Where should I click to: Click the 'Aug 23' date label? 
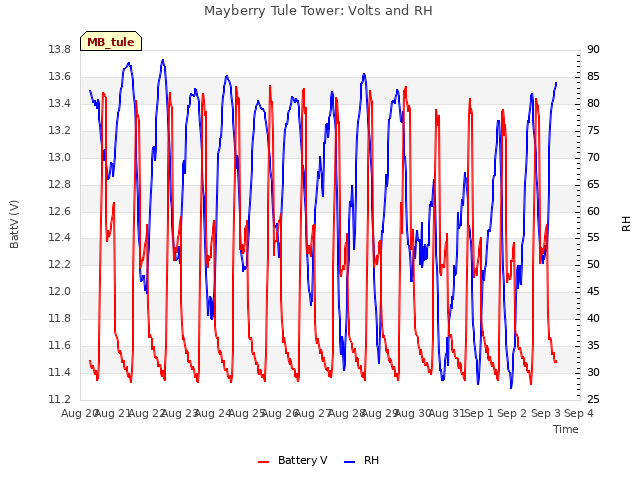tap(180, 414)
